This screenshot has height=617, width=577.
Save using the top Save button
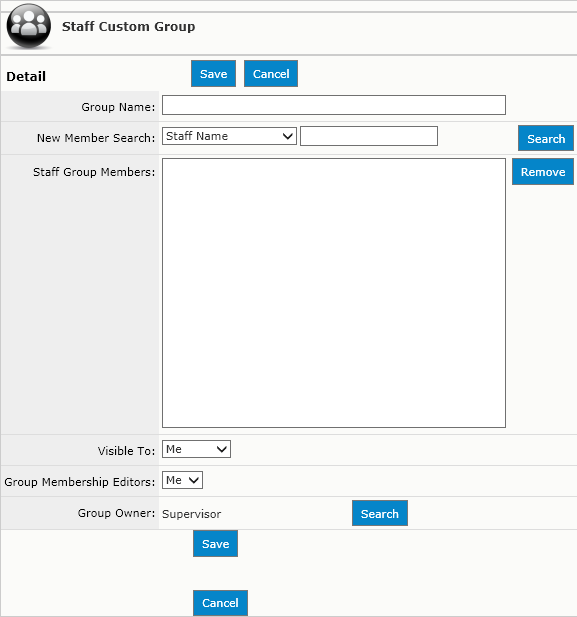tap(213, 74)
